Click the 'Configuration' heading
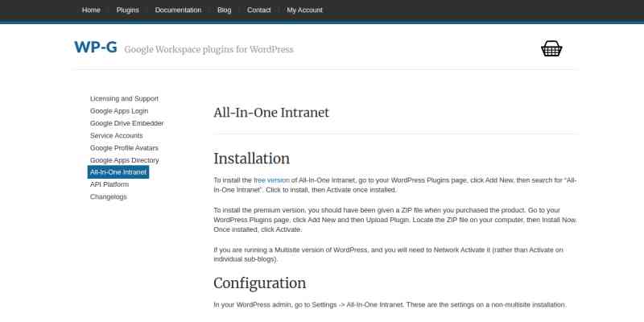 tap(259, 283)
